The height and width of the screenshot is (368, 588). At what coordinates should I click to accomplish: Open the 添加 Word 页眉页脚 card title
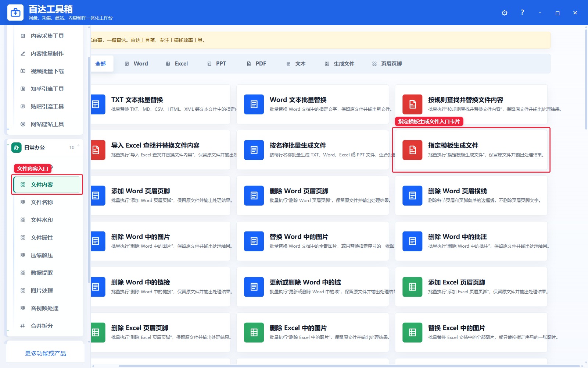(x=140, y=191)
